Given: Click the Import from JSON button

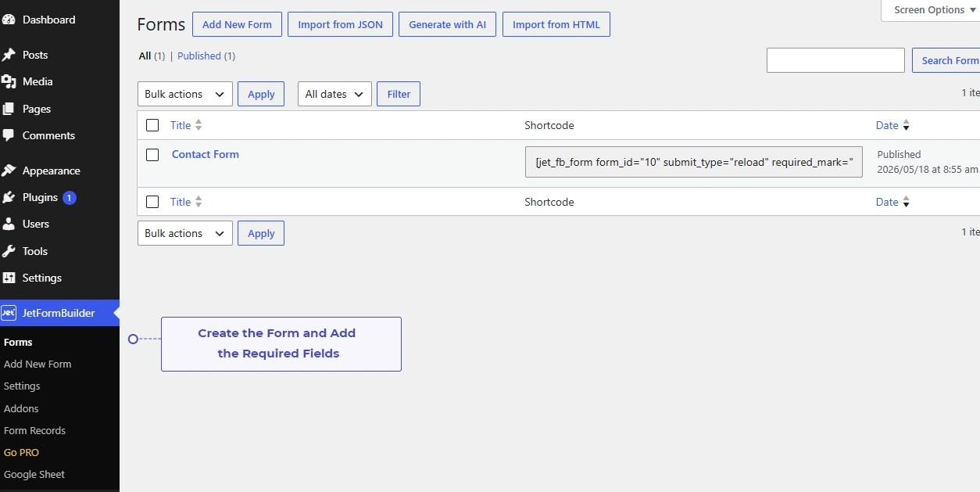Looking at the screenshot, I should click(x=340, y=24).
